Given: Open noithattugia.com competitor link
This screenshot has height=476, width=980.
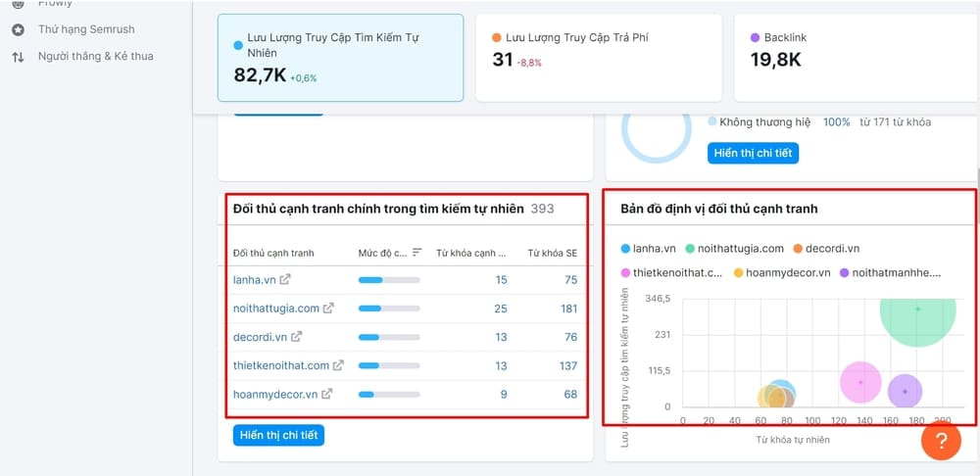Looking at the screenshot, I should (276, 309).
